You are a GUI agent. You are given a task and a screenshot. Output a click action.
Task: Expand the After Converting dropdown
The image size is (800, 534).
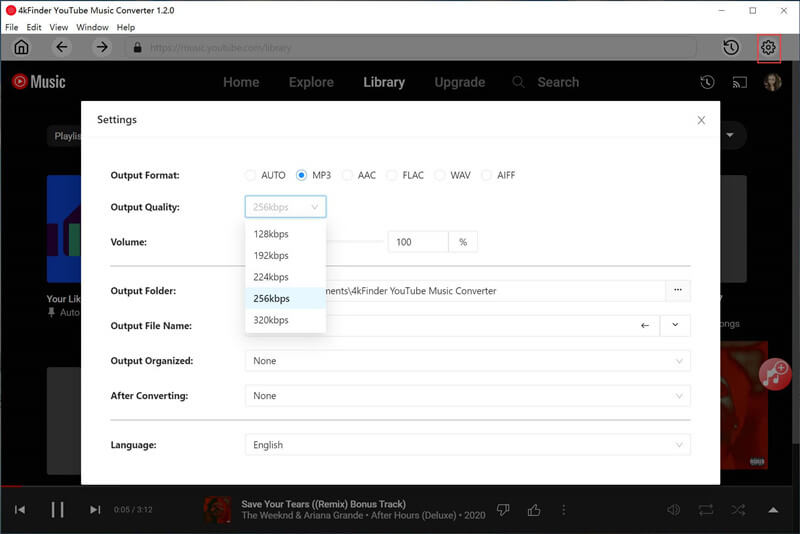tap(467, 396)
